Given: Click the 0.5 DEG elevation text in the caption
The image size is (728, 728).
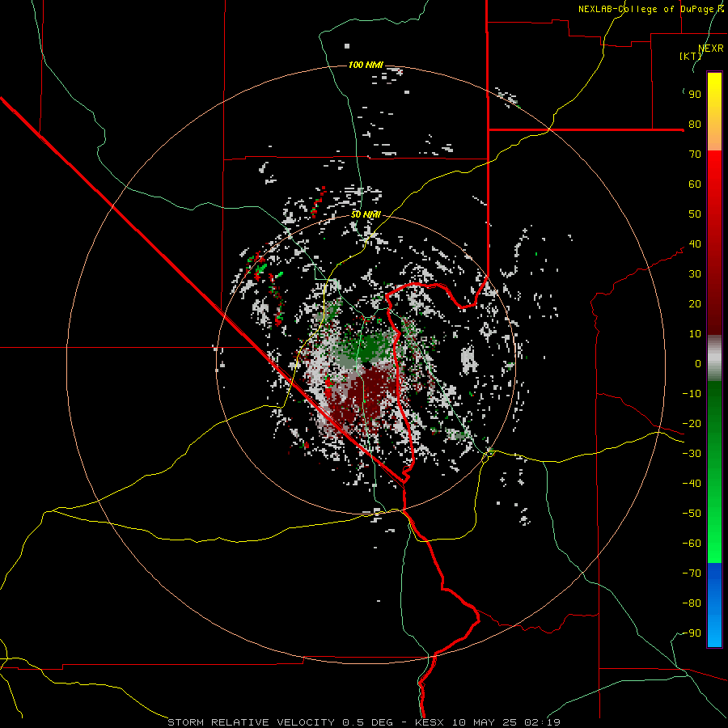Looking at the screenshot, I should pos(368,722).
